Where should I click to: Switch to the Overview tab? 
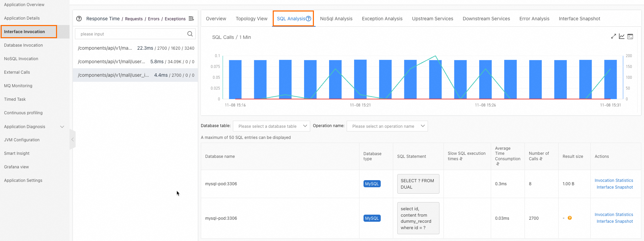(x=216, y=19)
